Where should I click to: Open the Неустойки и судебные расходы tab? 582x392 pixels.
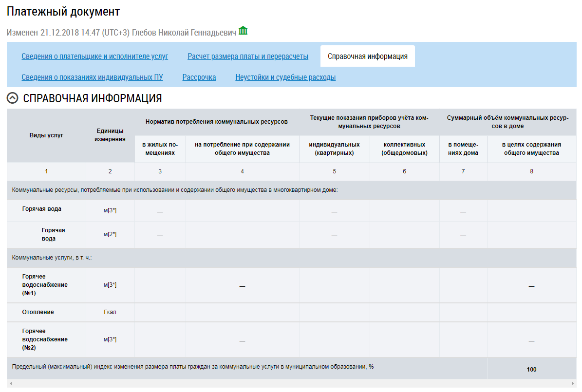(285, 77)
